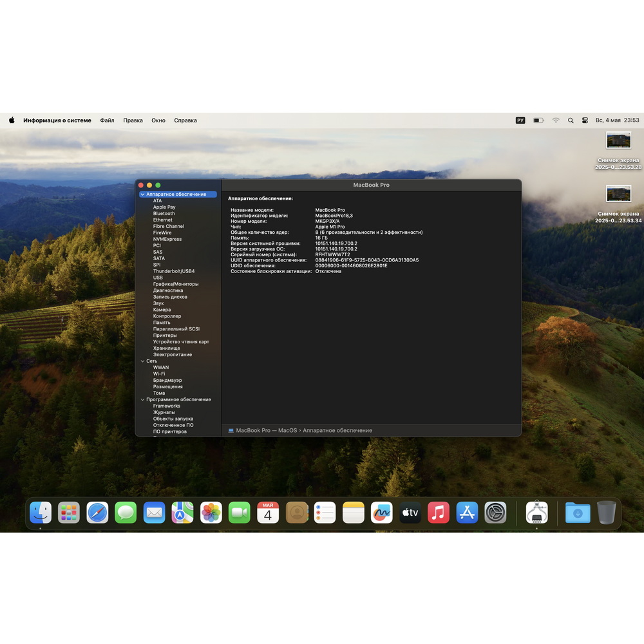This screenshot has width=644, height=644.
Task: Select Звук in the sidebar
Action: click(x=158, y=303)
